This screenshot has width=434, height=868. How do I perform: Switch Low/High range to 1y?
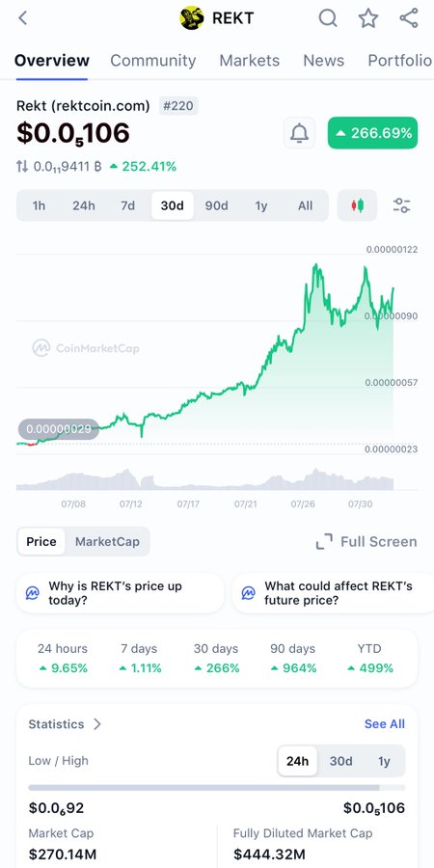coord(384,761)
